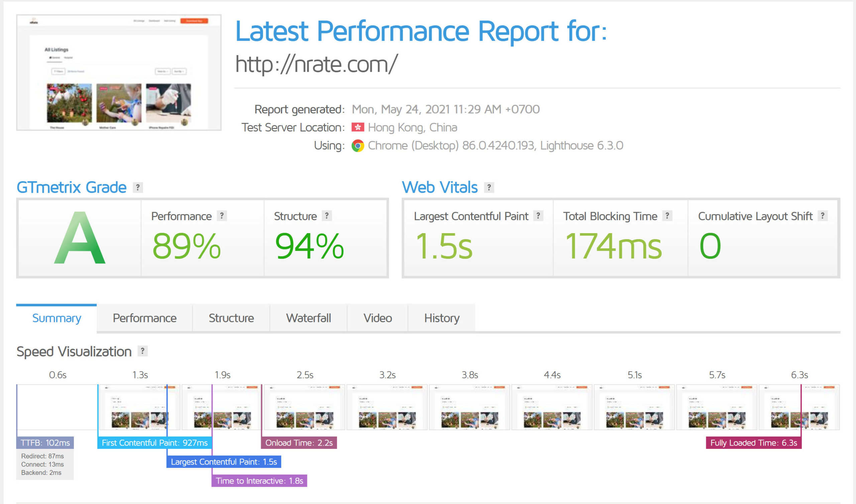Click Largest Contentful Paint help icon
This screenshot has height=504, width=856.
pos(538,216)
